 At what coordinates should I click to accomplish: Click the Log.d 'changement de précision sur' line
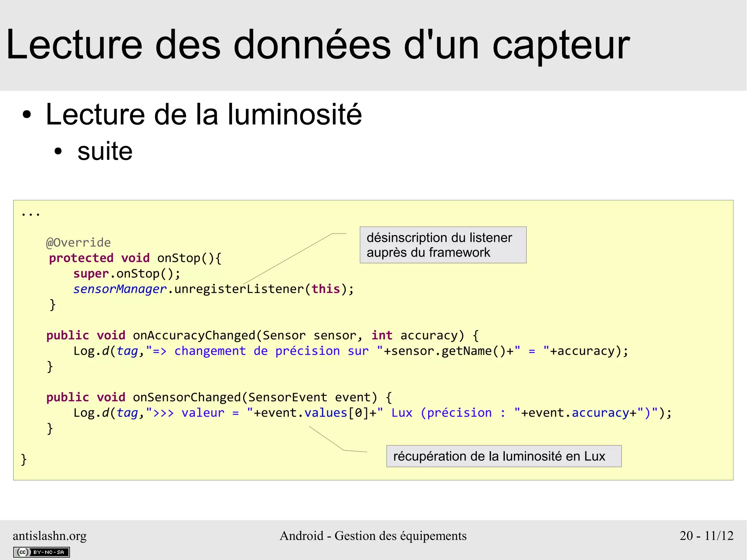(x=351, y=351)
